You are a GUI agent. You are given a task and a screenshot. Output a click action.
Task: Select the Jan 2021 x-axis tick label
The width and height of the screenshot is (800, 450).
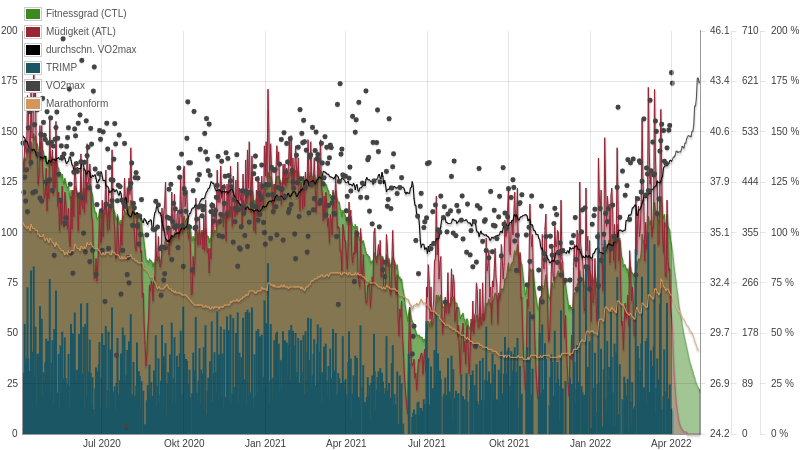pos(265,443)
